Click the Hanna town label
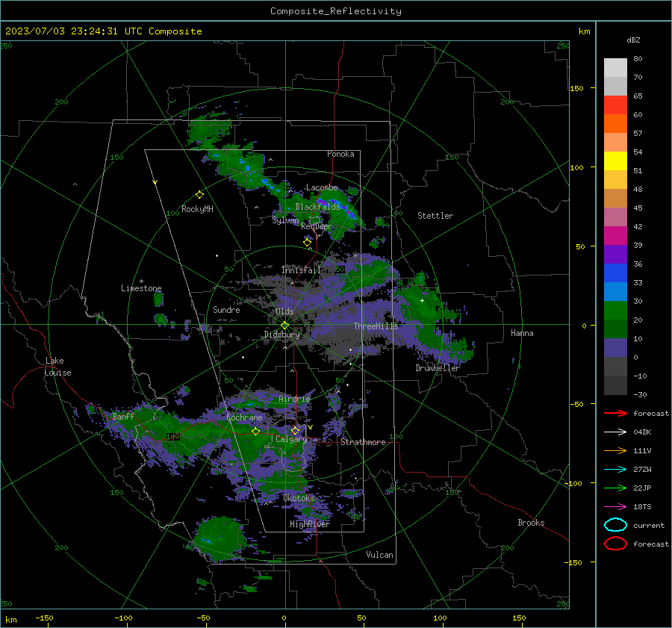 click(x=522, y=333)
